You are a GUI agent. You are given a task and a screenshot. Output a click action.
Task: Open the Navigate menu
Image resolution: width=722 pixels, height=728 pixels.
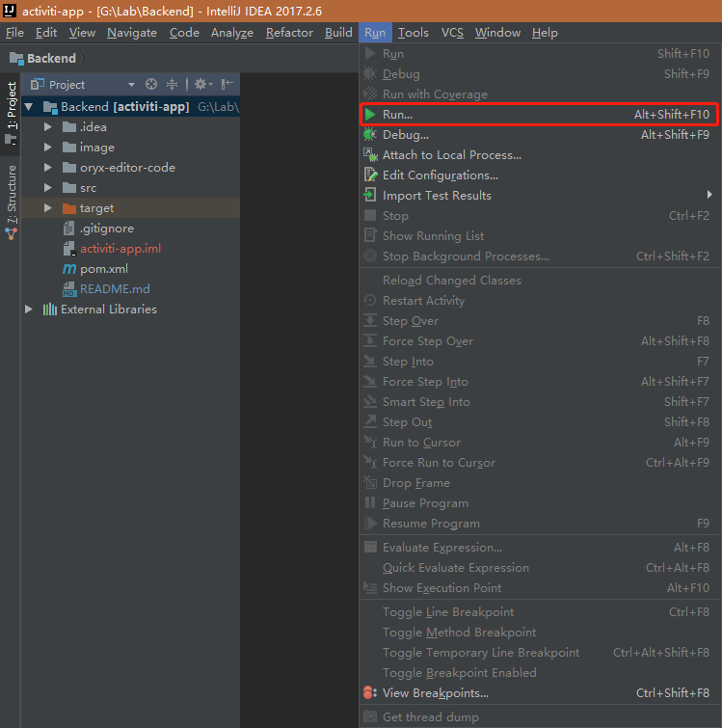[132, 33]
